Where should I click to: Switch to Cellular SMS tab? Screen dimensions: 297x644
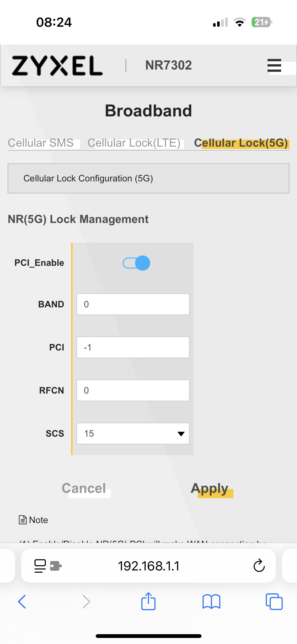pos(41,143)
